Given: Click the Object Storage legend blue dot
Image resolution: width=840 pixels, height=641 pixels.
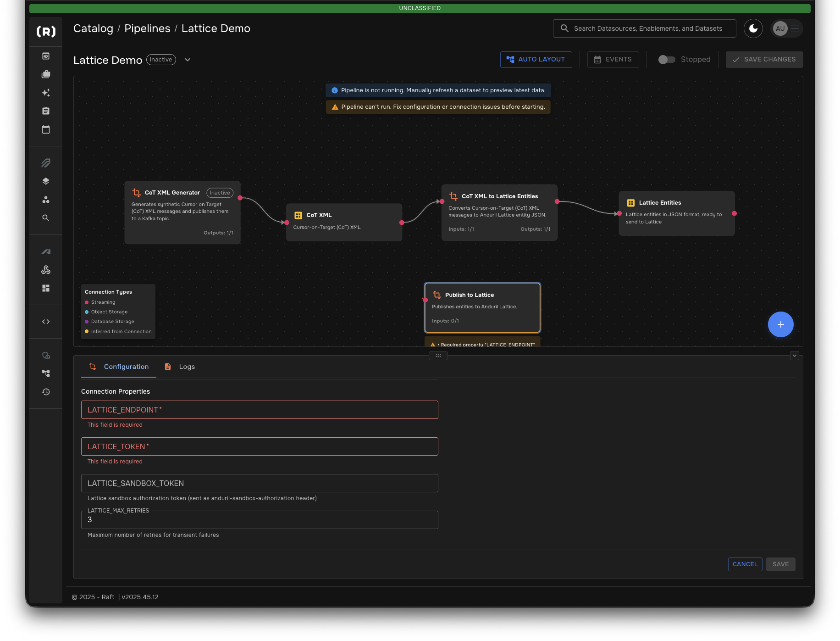Looking at the screenshot, I should (87, 312).
